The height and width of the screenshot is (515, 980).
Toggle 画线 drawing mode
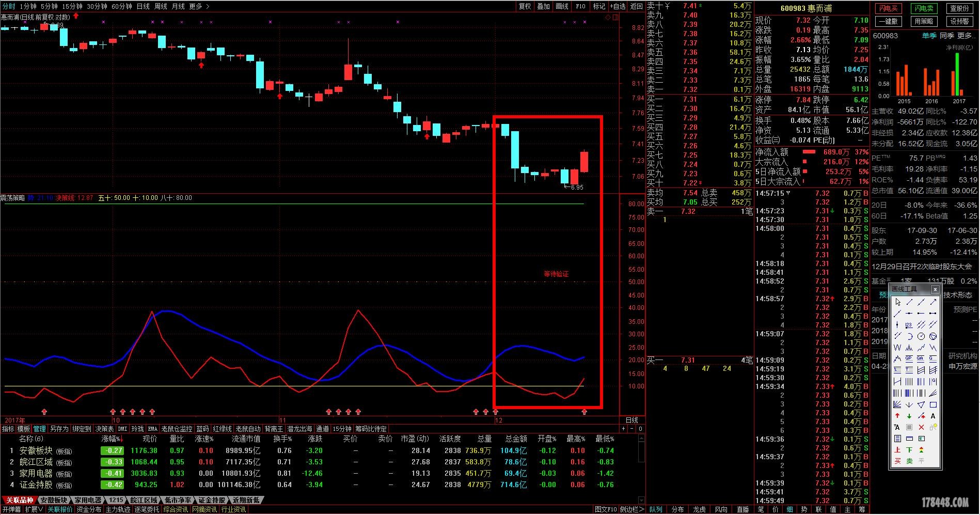pos(562,6)
